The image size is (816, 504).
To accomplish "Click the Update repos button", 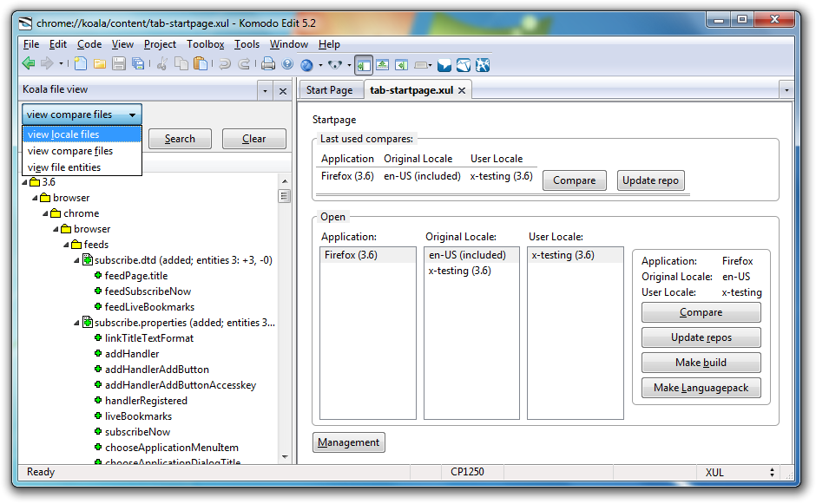I will pos(701,337).
